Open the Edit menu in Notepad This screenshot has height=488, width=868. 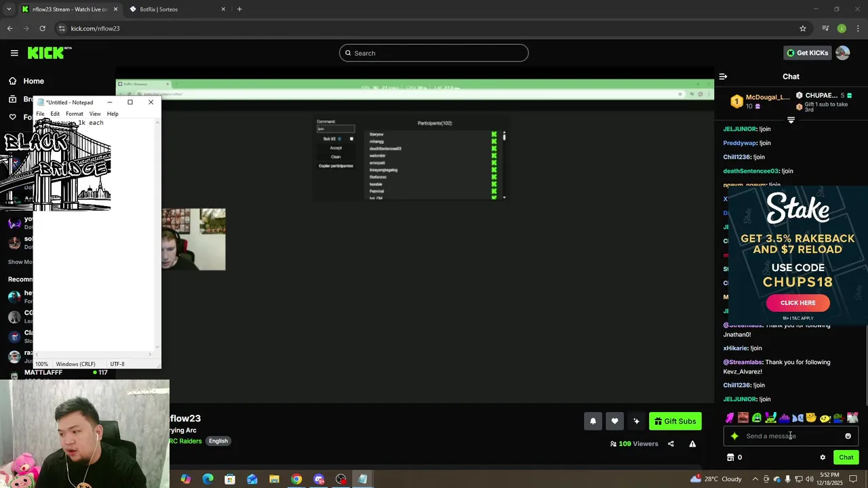pos(55,114)
